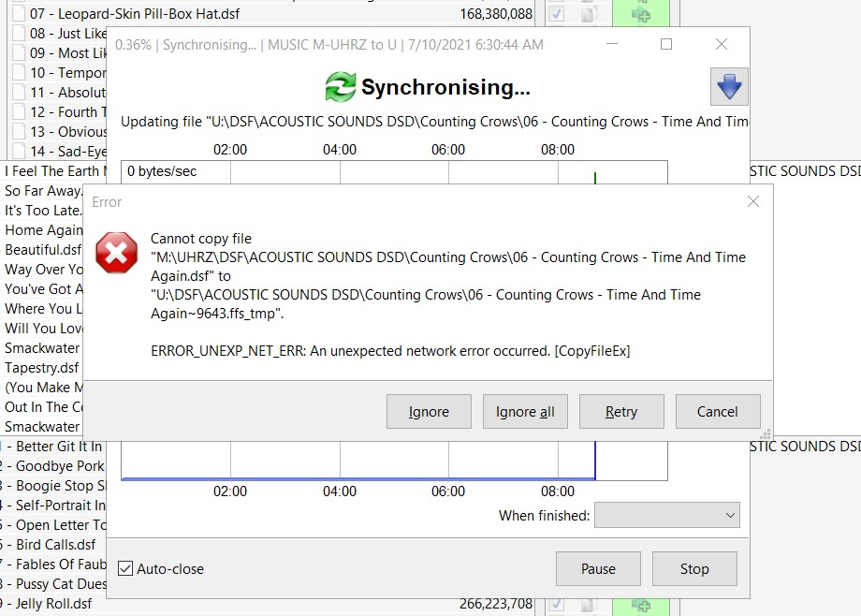861x616 pixels.
Task: Open the When finished dropdown
Action: point(667,516)
